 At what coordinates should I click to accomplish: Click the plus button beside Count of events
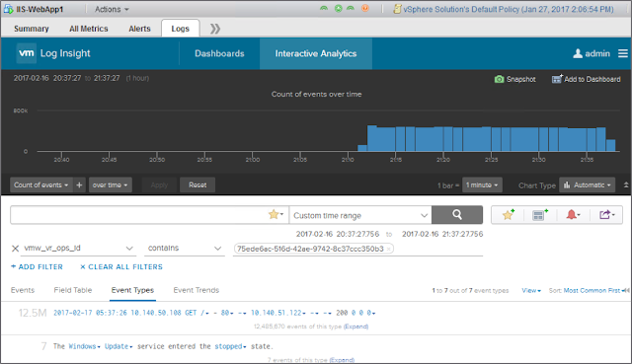pyautogui.click(x=79, y=184)
